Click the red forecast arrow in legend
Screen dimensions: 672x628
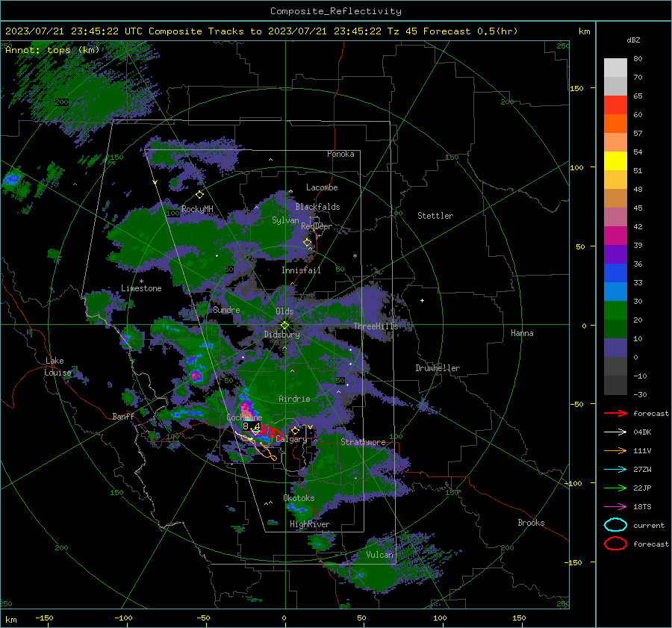(615, 413)
